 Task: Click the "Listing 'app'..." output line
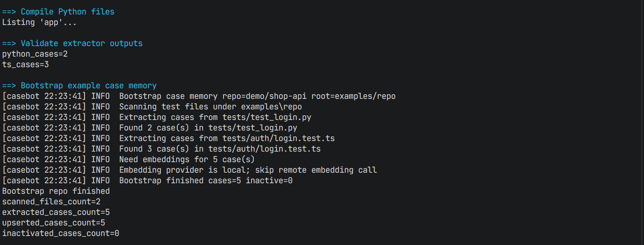point(39,22)
